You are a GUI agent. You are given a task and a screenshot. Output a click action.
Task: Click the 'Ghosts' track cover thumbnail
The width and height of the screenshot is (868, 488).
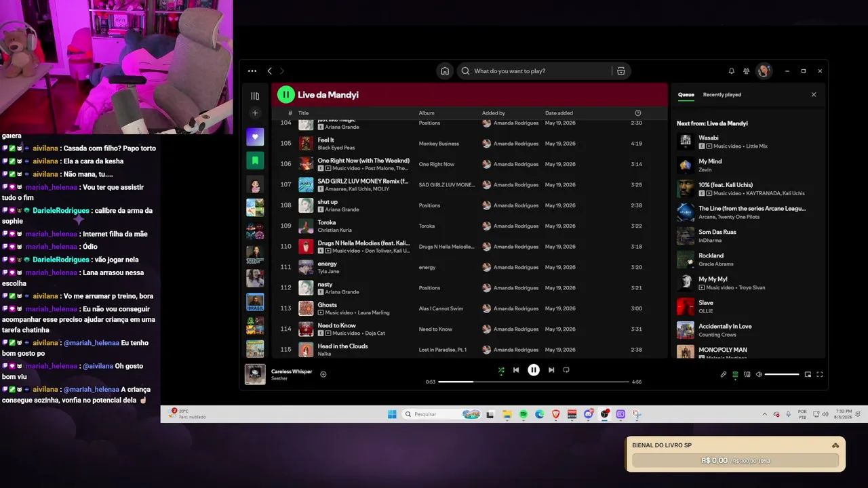[x=307, y=308]
